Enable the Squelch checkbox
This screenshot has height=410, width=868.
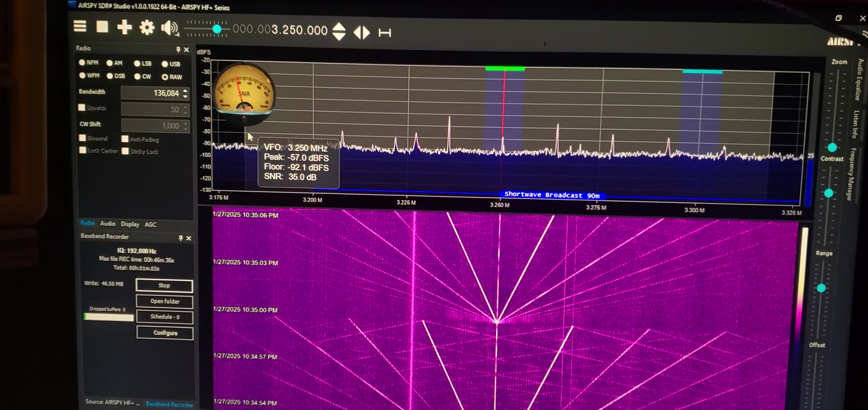pos(82,107)
